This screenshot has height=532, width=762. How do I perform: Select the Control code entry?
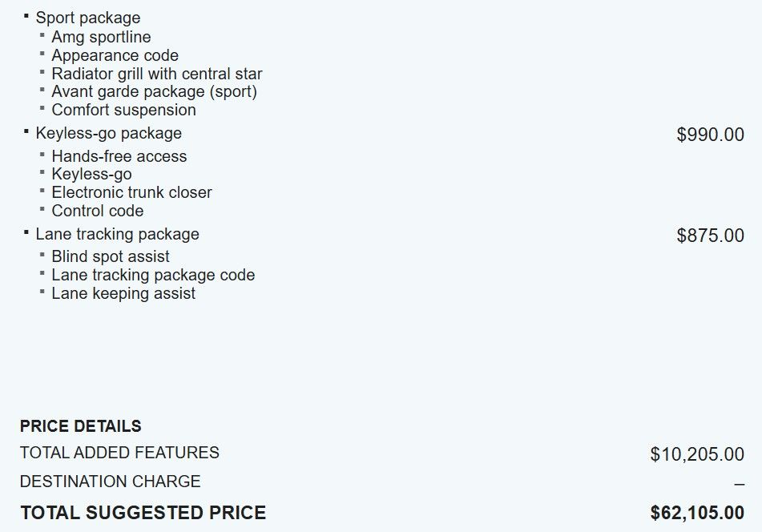tap(97, 211)
